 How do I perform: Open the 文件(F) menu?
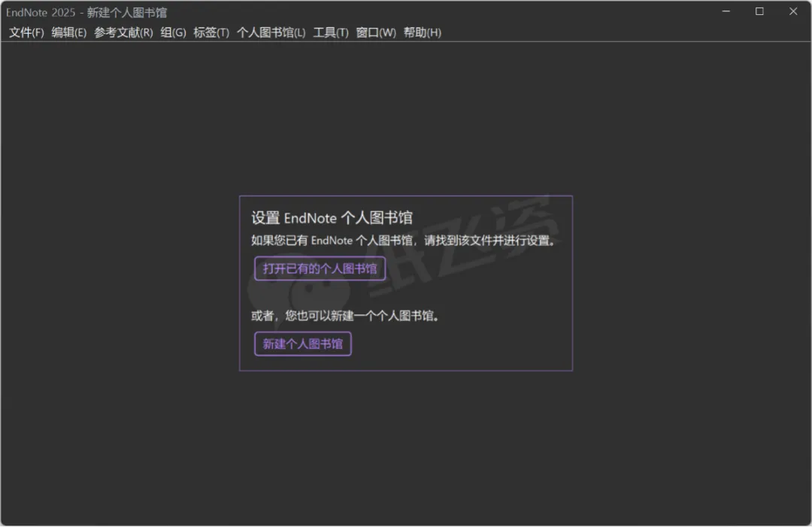pyautogui.click(x=26, y=32)
